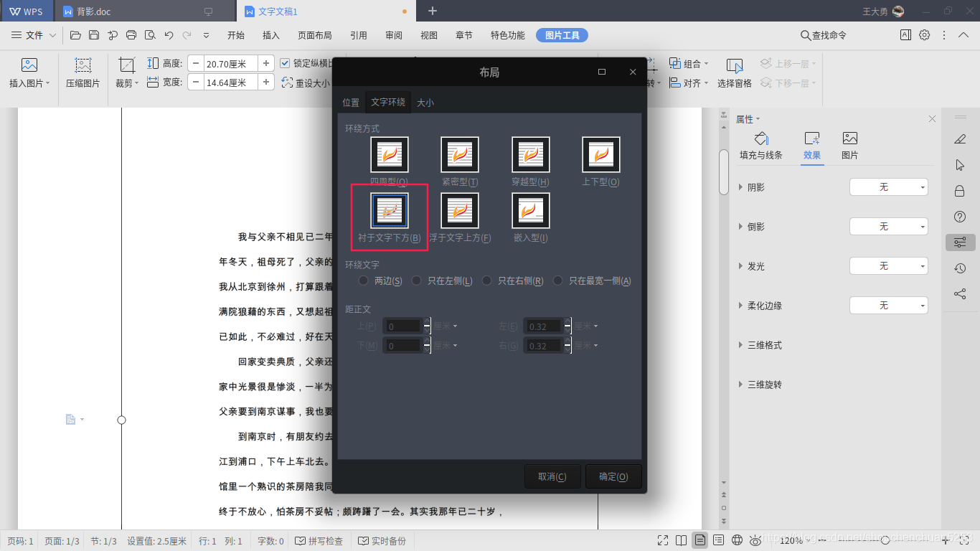The image size is (980, 551).
Task: Switch to the Size (大小) tab
Action: [425, 103]
